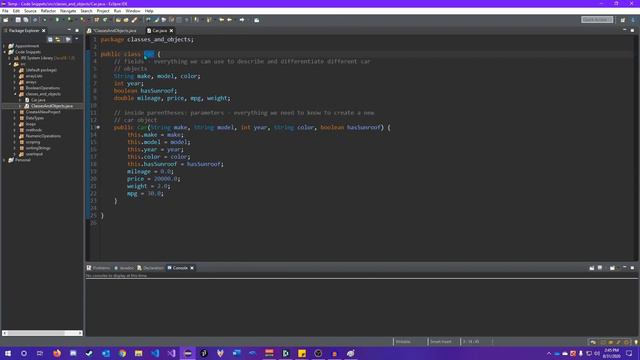Image resolution: width=640 pixels, height=360 pixels.
Task: Open the Navigate menu
Action: [x=68, y=11]
